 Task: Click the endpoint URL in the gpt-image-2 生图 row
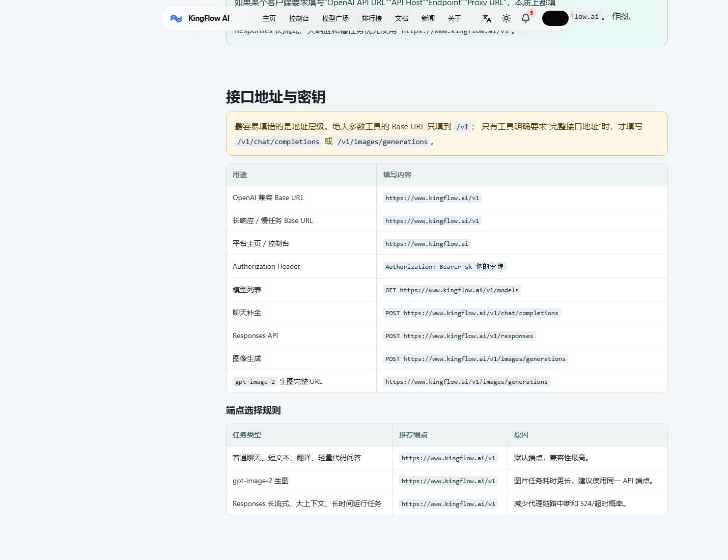[449, 481]
